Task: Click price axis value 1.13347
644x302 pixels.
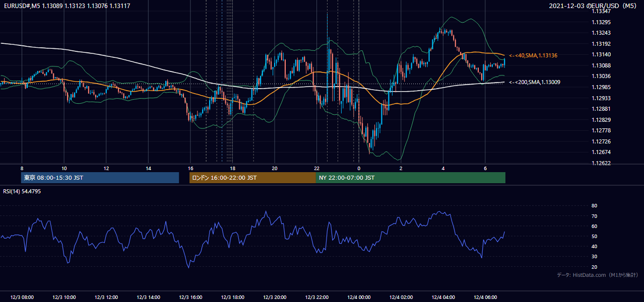Action: coord(602,11)
